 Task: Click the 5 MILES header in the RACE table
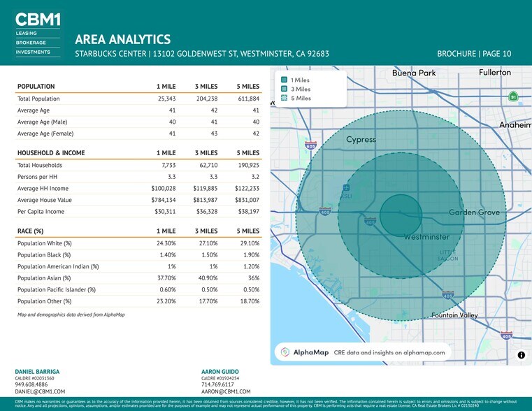click(248, 231)
